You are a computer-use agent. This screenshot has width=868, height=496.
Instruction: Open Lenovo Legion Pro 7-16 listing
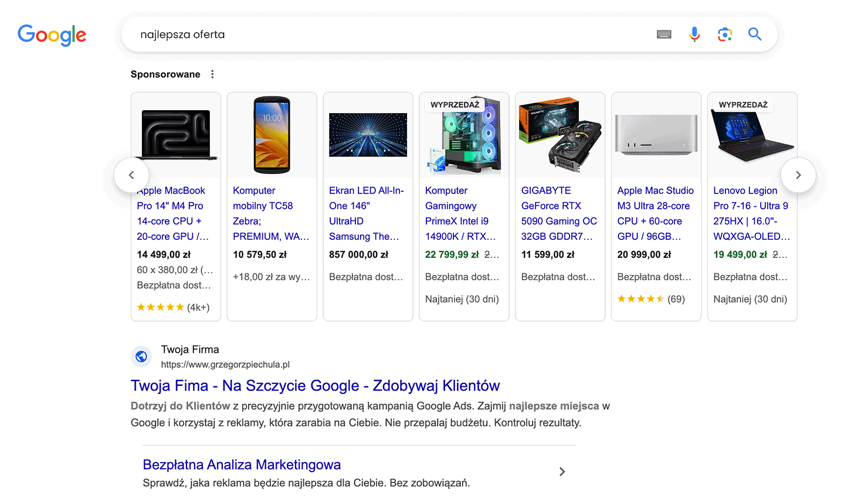751,213
